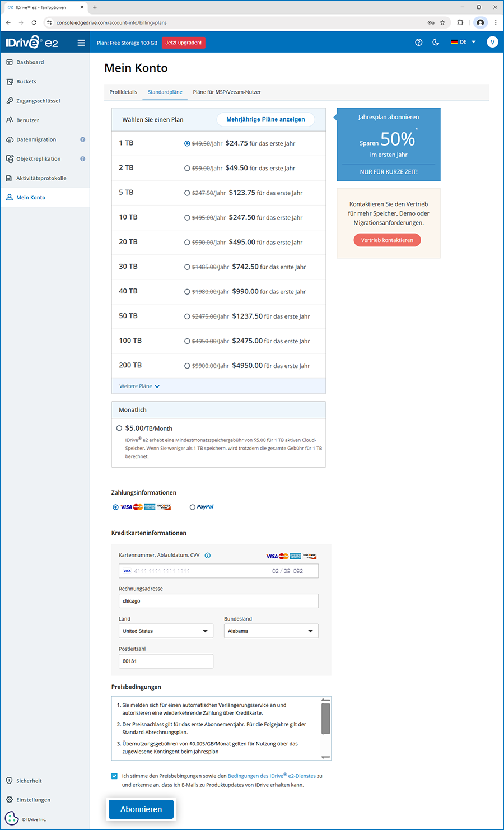This screenshot has height=830, width=504.
Task: Choose PayPal payment radio button
Action: coord(193,507)
